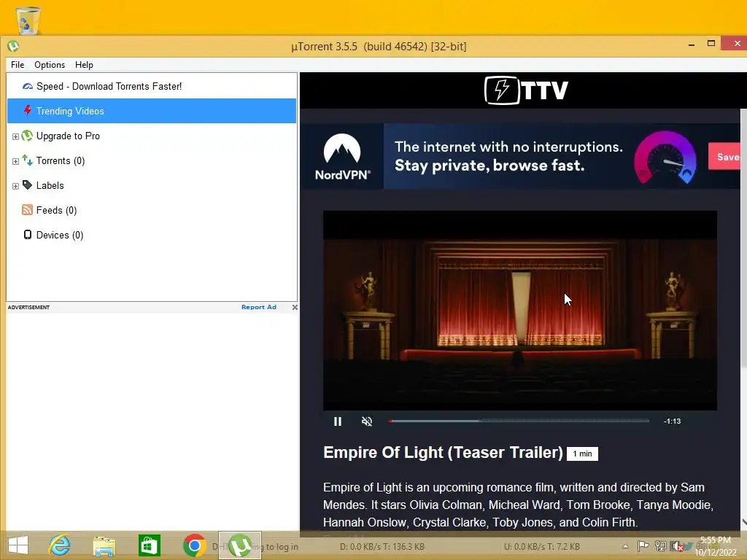Expand the Torrents tree node
The image size is (747, 560).
coord(15,161)
